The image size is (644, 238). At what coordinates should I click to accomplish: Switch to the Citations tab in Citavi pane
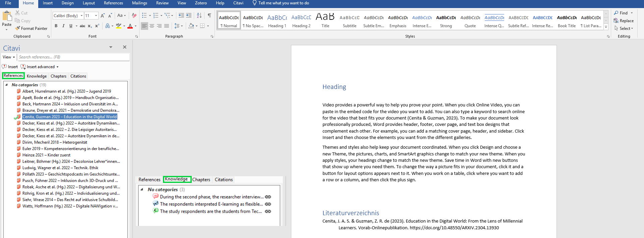click(78, 76)
